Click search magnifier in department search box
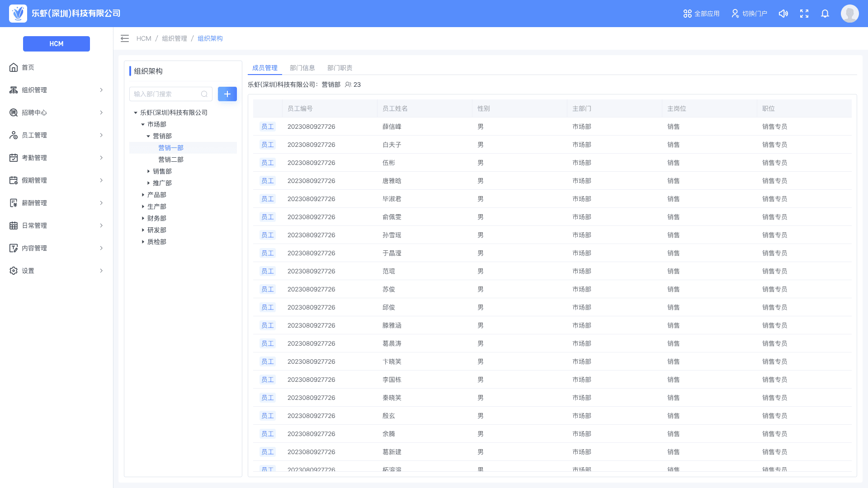 click(204, 94)
